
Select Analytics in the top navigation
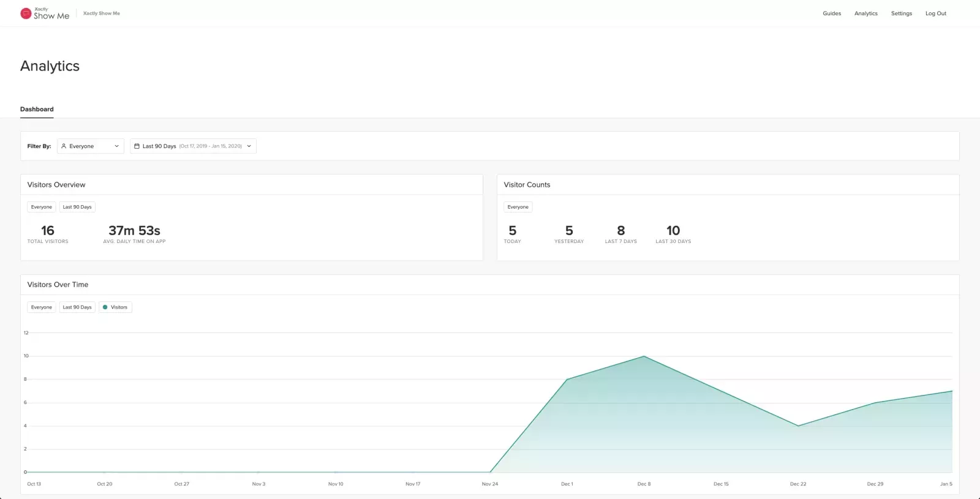(x=865, y=13)
